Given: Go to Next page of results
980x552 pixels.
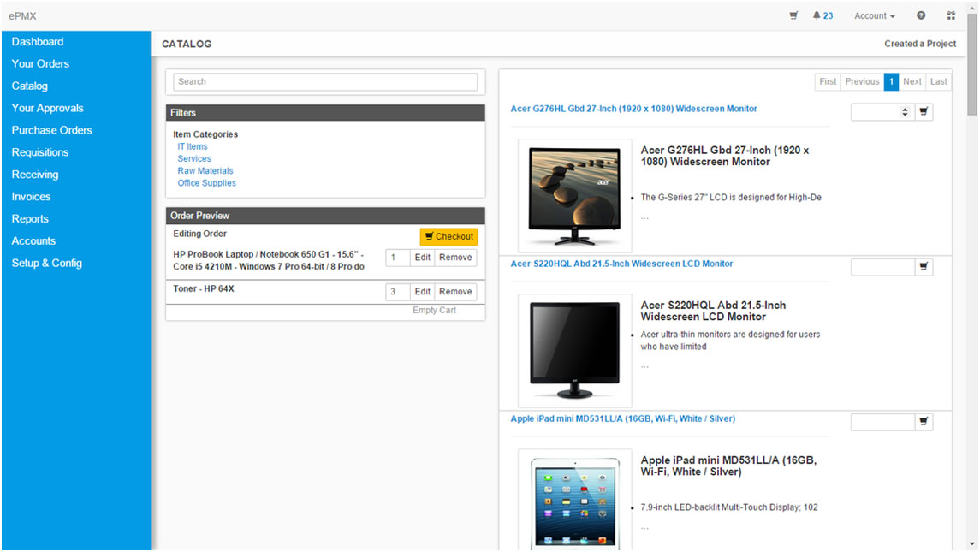Looking at the screenshot, I should pyautogui.click(x=912, y=82).
